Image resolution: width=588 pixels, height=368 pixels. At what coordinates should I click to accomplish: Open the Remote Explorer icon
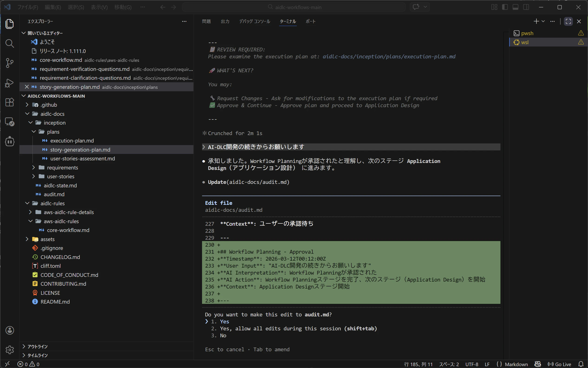point(10,122)
